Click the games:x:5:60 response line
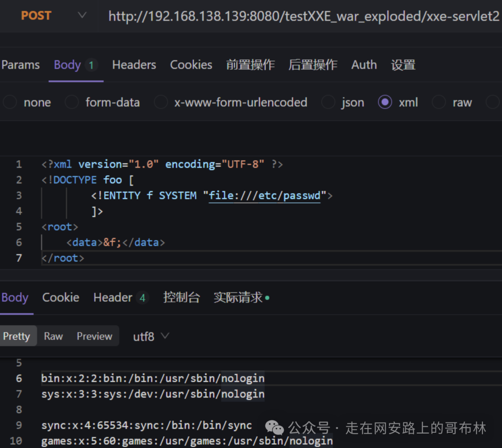Image resolution: width=502 pixels, height=448 pixels. [187, 441]
